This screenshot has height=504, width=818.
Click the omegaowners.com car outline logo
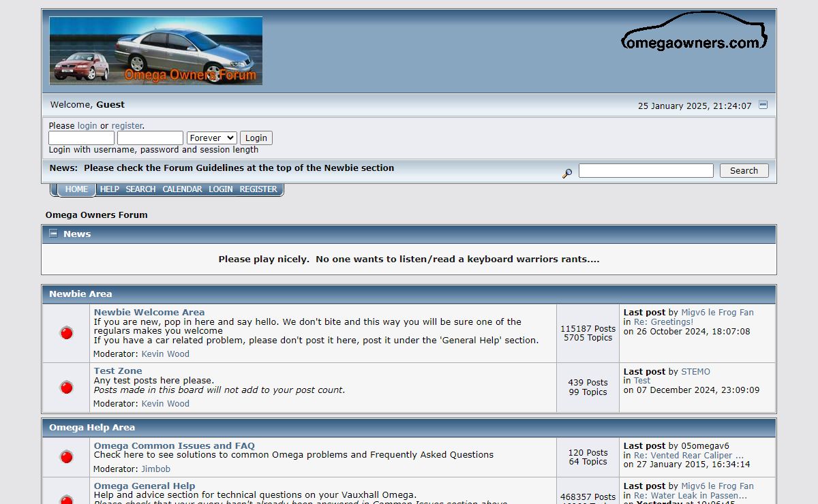695,31
